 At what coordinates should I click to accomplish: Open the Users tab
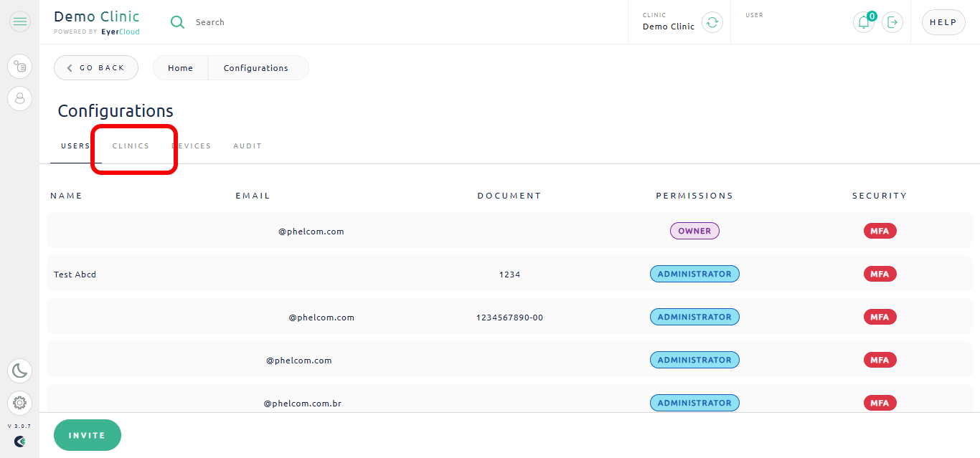pos(75,146)
